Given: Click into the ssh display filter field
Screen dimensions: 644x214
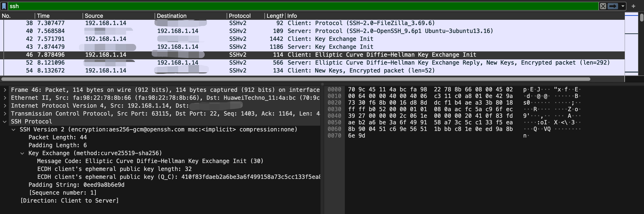Looking at the screenshot, I should pos(303,6).
